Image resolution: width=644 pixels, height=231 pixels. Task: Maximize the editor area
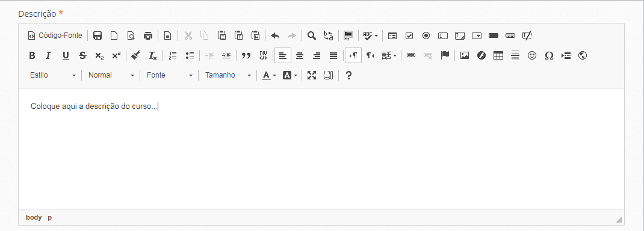point(312,75)
